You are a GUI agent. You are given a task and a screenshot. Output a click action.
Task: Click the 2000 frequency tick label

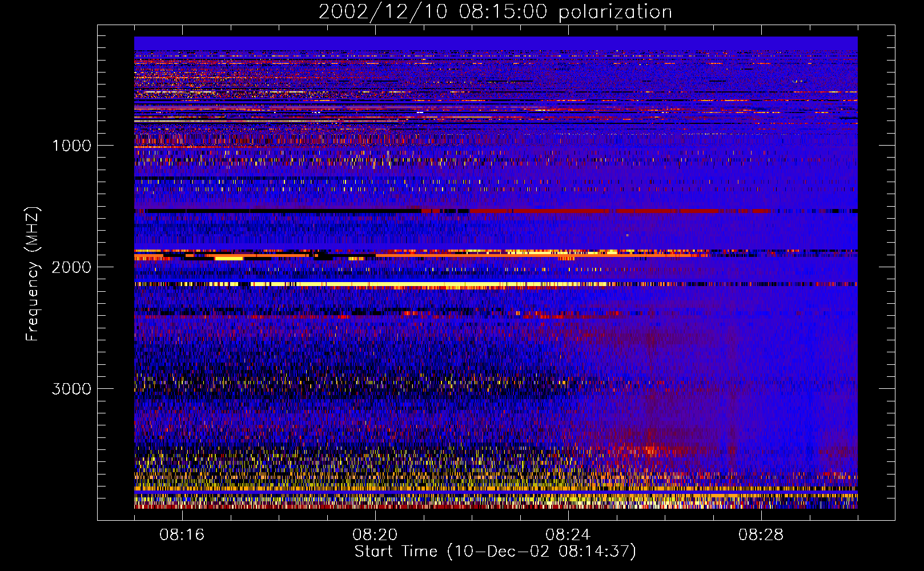tap(71, 267)
